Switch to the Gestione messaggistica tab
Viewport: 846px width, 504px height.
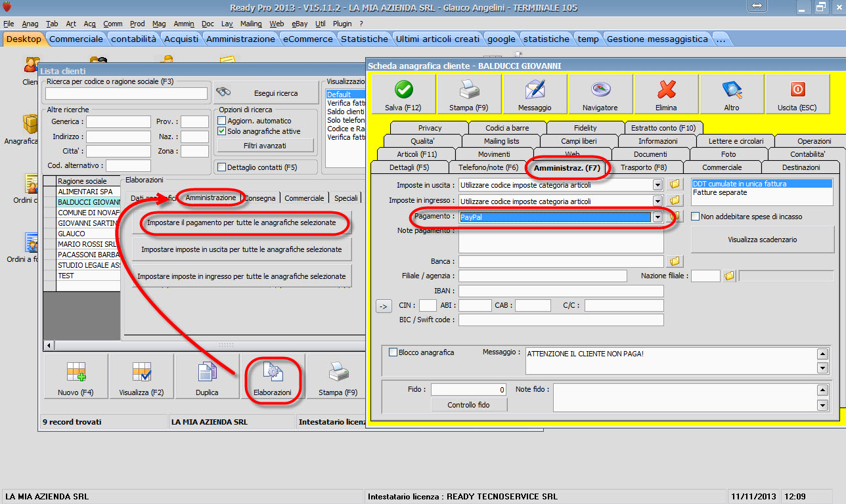click(x=657, y=39)
